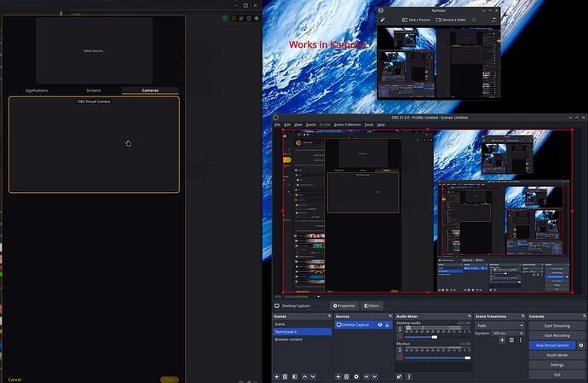588x383 pixels.
Task: Select the Browser content scene
Action: pyautogui.click(x=302, y=339)
